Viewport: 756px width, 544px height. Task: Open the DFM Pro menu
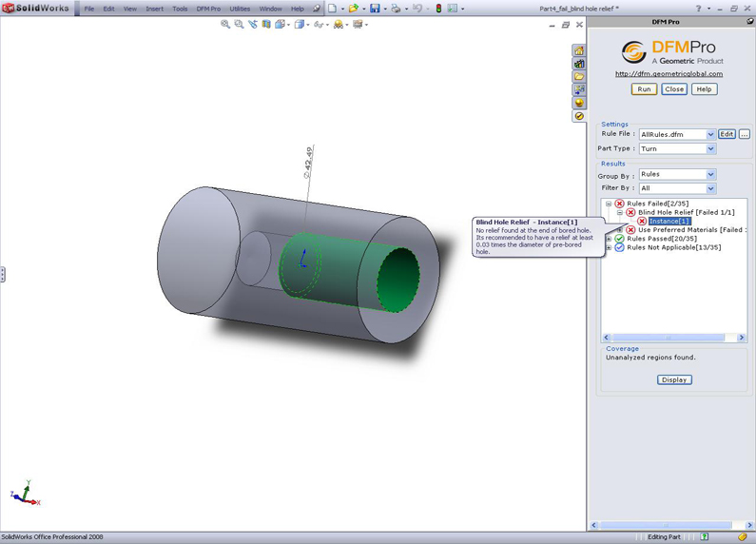pyautogui.click(x=208, y=9)
